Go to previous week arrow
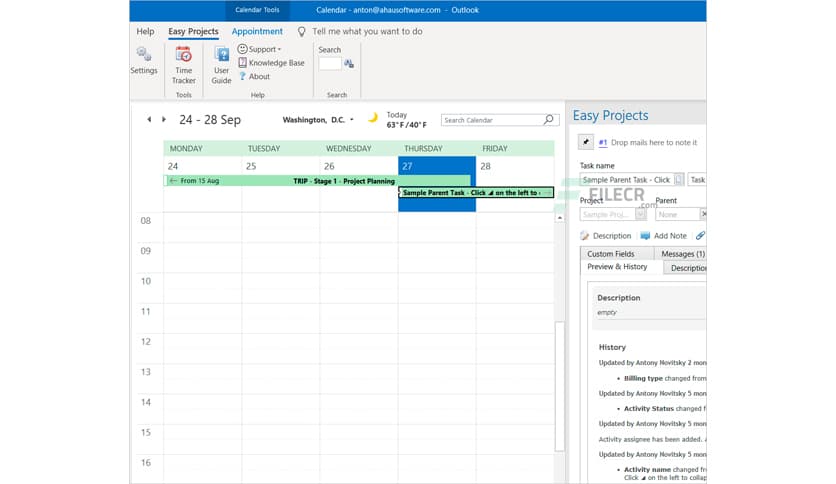The width and height of the screenshot is (836, 484). pyautogui.click(x=149, y=119)
